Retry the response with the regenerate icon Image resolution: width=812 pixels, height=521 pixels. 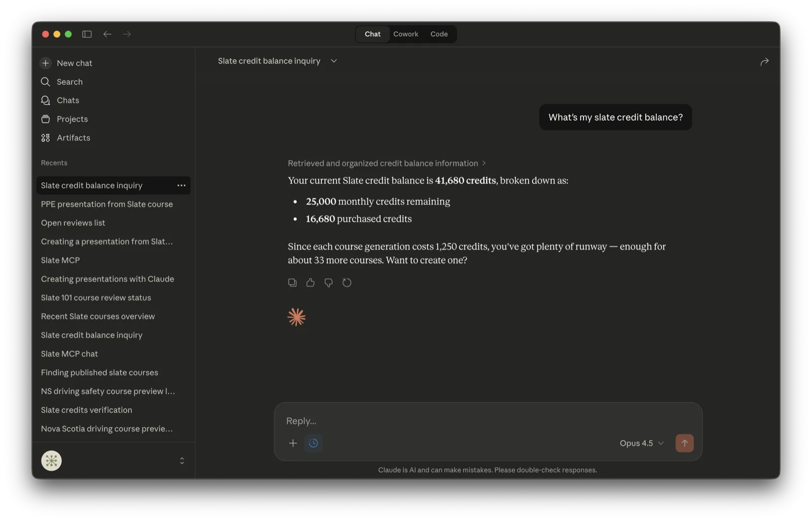pyautogui.click(x=347, y=283)
